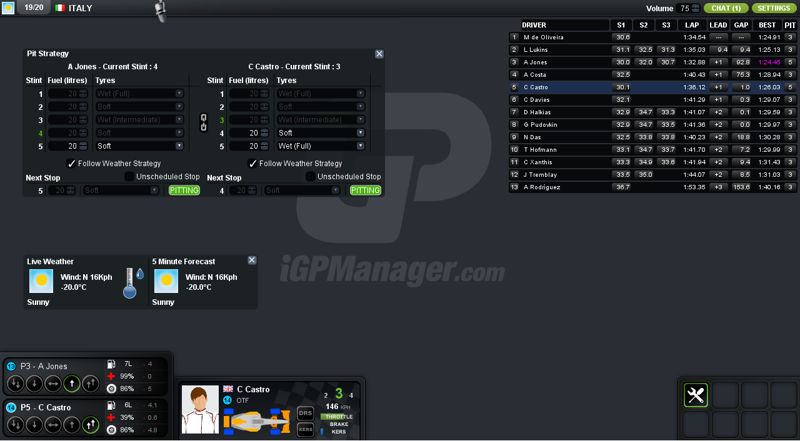The image size is (800, 441).
Task: Select highest push level for C Castro
Action: point(88,424)
